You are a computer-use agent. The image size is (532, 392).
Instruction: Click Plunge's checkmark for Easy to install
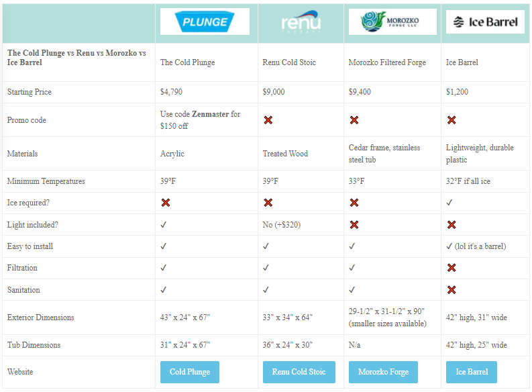click(163, 246)
